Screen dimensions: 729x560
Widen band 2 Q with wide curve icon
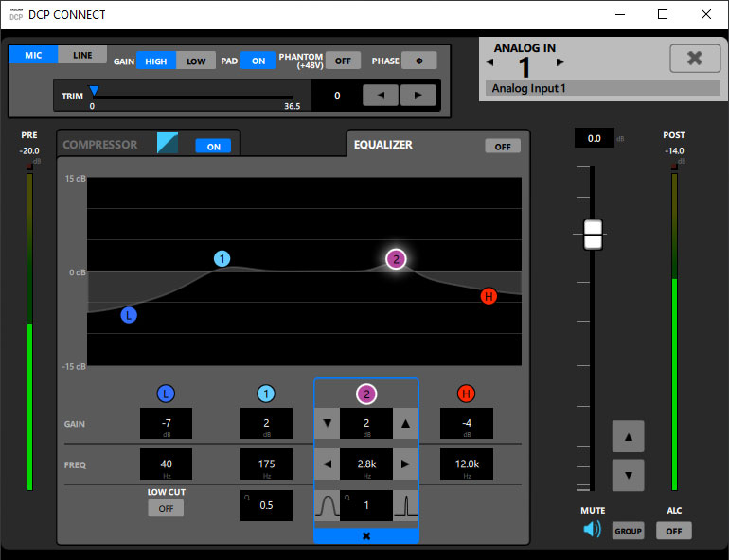coord(328,505)
